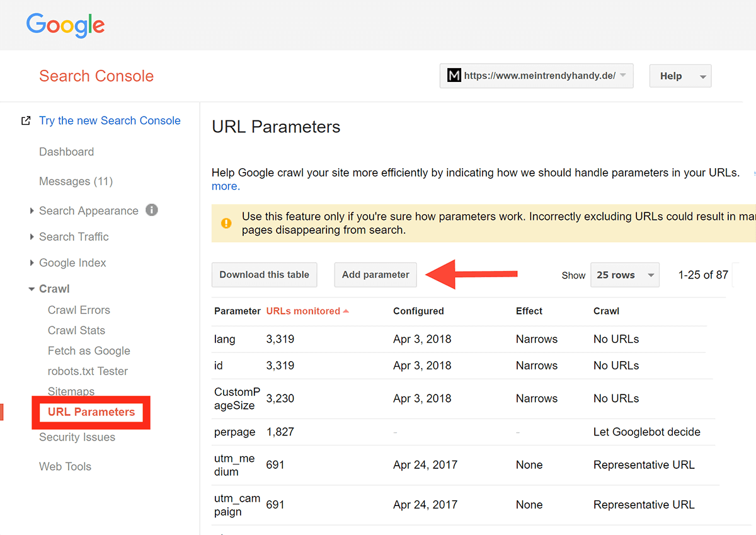The image size is (756, 535).
Task: Click the 'perpage' parameter name
Action: coord(235,432)
